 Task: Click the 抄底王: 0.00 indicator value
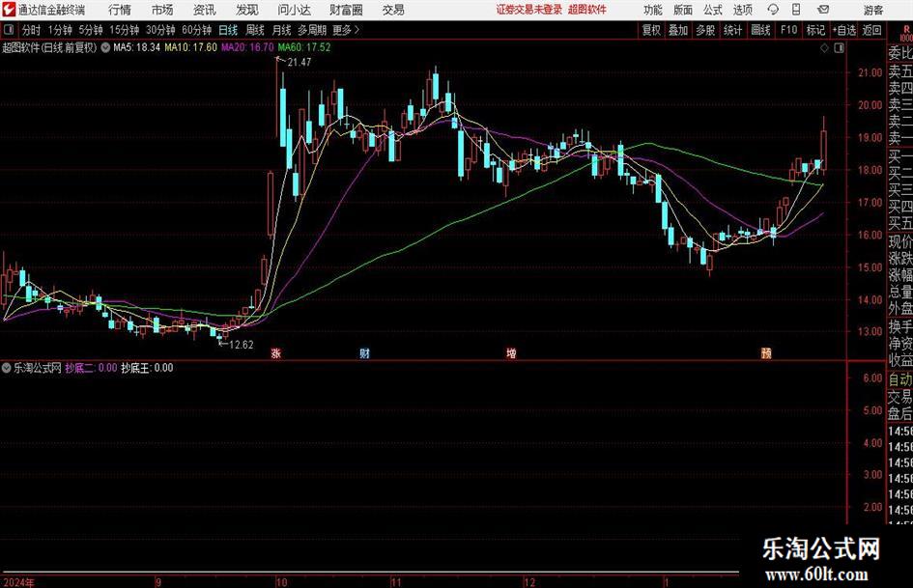pos(147,368)
